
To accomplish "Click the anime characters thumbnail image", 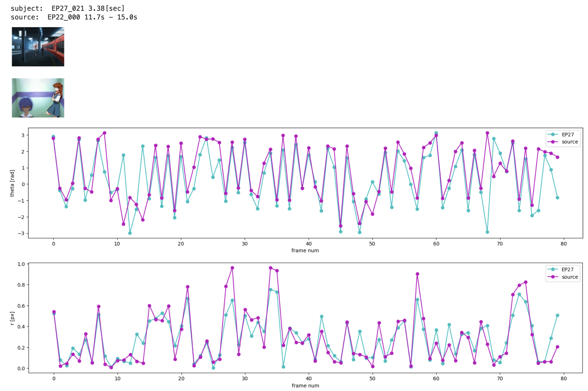I will [38, 98].
